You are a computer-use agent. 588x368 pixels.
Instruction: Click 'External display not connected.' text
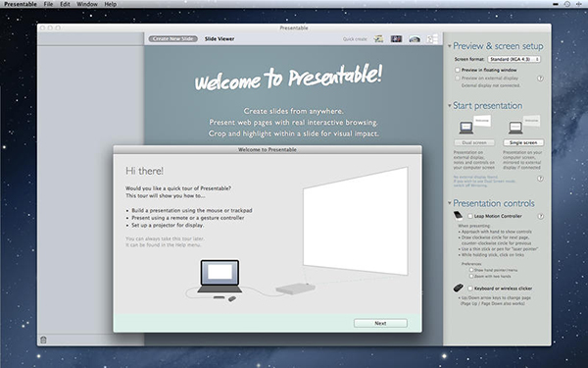pyautogui.click(x=491, y=85)
